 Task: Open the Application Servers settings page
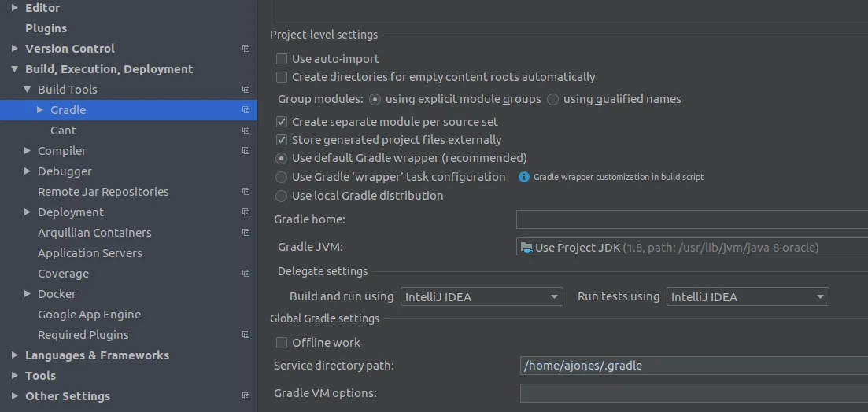click(x=90, y=253)
